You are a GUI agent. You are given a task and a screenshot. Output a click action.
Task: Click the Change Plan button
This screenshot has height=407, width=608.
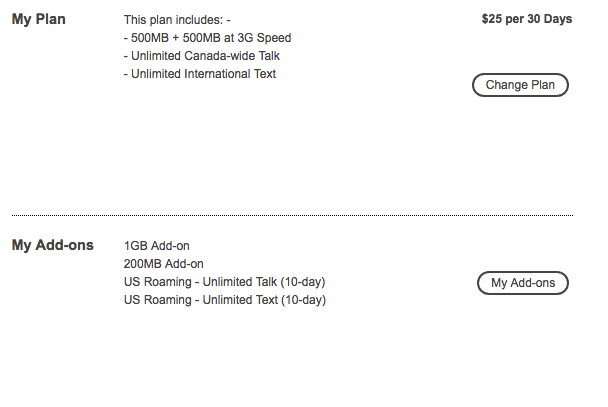(x=520, y=85)
